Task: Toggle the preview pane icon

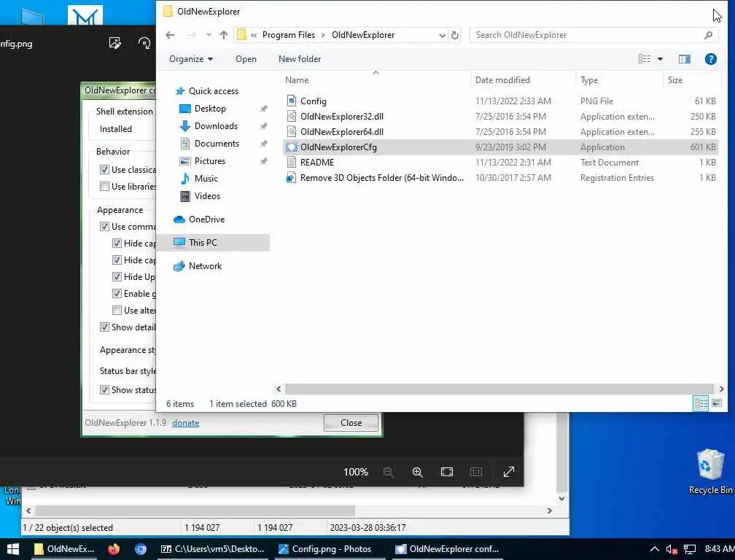Action: click(x=685, y=59)
